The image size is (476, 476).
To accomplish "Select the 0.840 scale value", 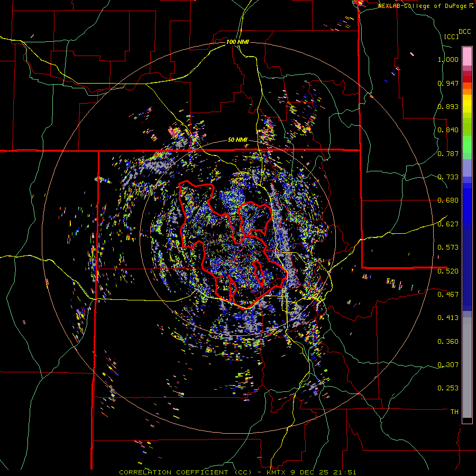I will [x=448, y=130].
